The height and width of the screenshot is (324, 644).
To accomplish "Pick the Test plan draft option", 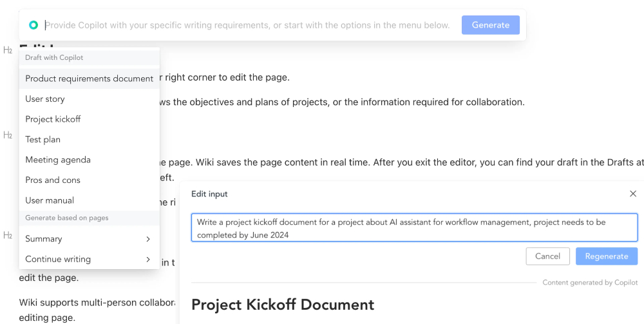I will click(43, 140).
